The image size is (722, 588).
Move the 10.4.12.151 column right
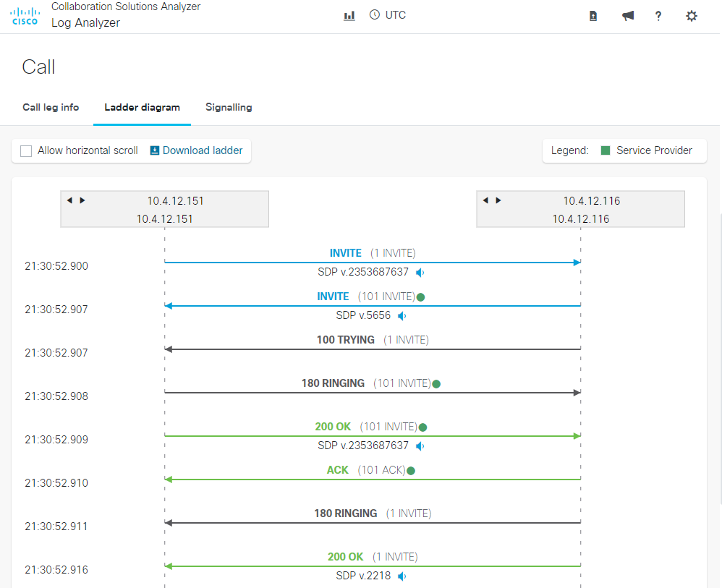82,200
